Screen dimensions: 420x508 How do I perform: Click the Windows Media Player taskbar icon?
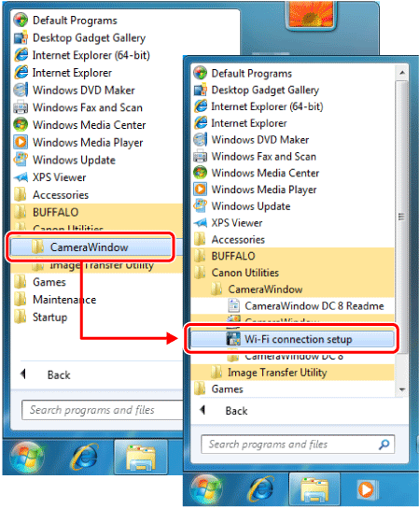(366, 488)
